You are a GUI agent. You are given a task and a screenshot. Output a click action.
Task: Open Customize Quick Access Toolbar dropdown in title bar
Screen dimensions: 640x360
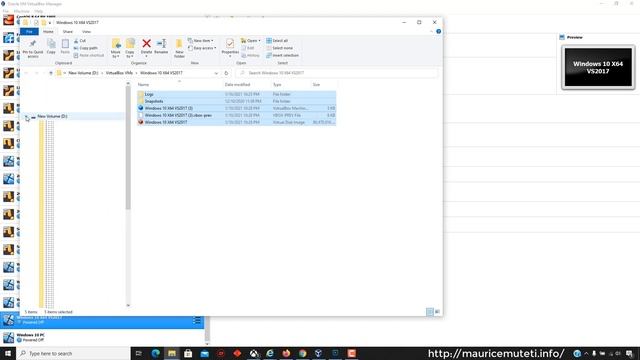pos(50,23)
